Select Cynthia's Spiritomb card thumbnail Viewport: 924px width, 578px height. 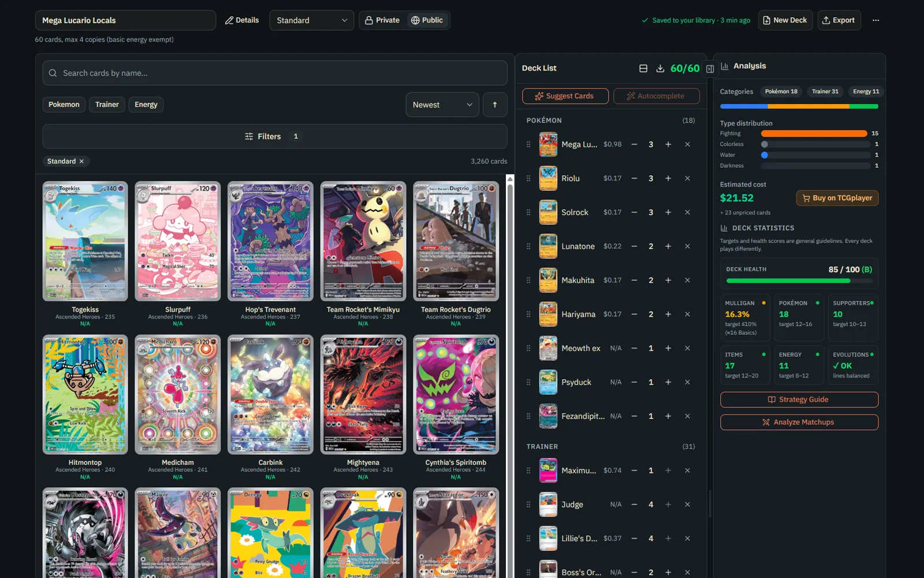pos(456,395)
